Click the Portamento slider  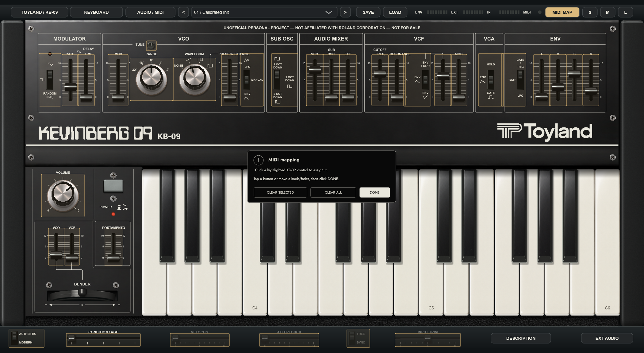click(113, 247)
